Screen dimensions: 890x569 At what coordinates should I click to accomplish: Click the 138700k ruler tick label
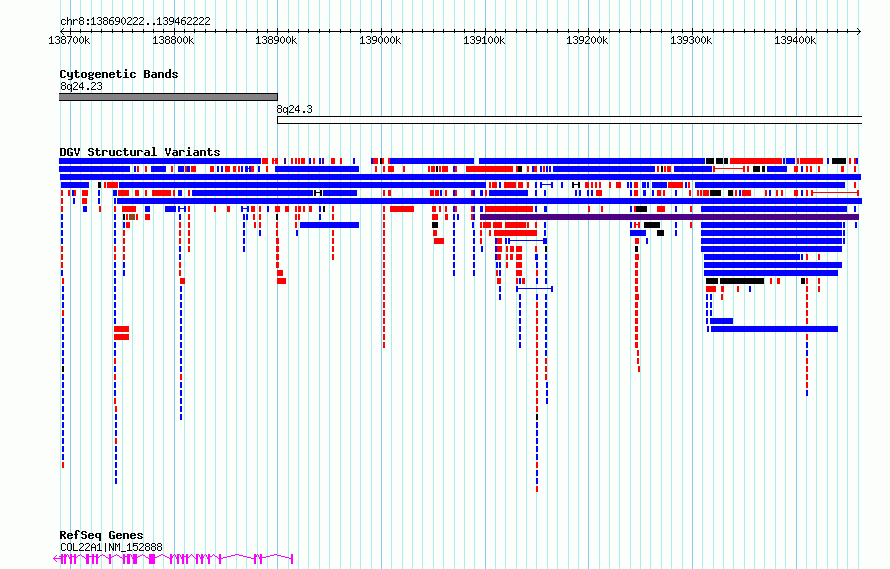(69, 40)
